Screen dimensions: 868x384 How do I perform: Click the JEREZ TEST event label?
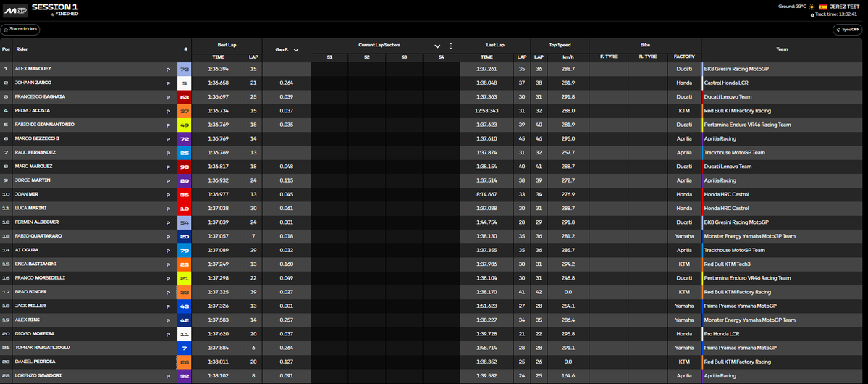pos(845,7)
